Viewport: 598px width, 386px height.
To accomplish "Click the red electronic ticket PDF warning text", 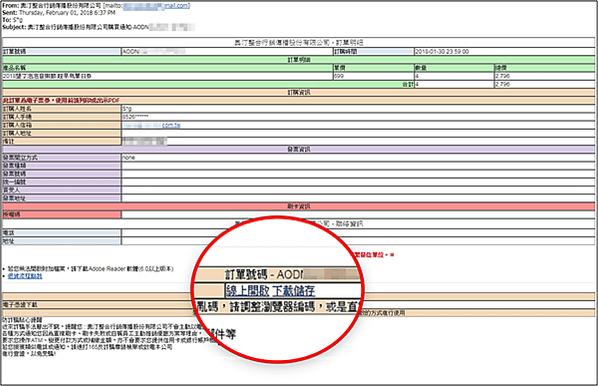I will [61, 100].
